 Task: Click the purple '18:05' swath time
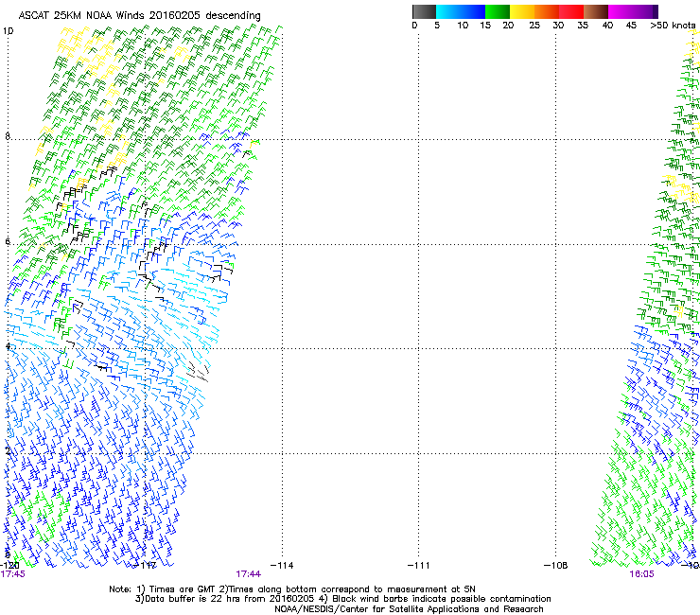point(641,574)
